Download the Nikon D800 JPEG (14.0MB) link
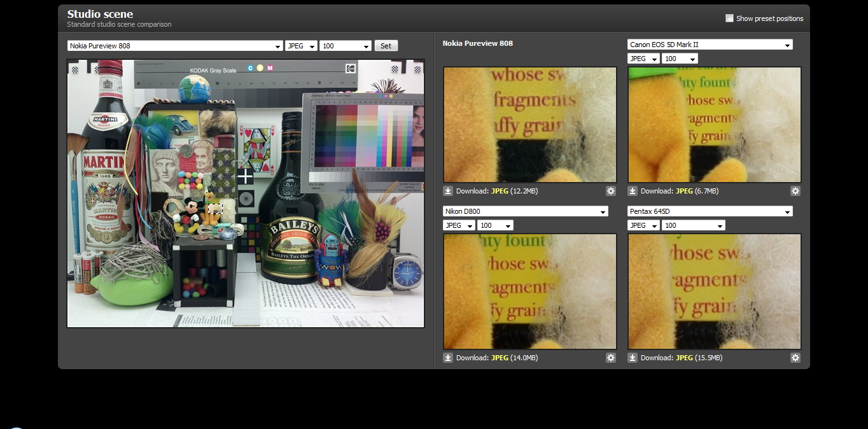 click(500, 358)
